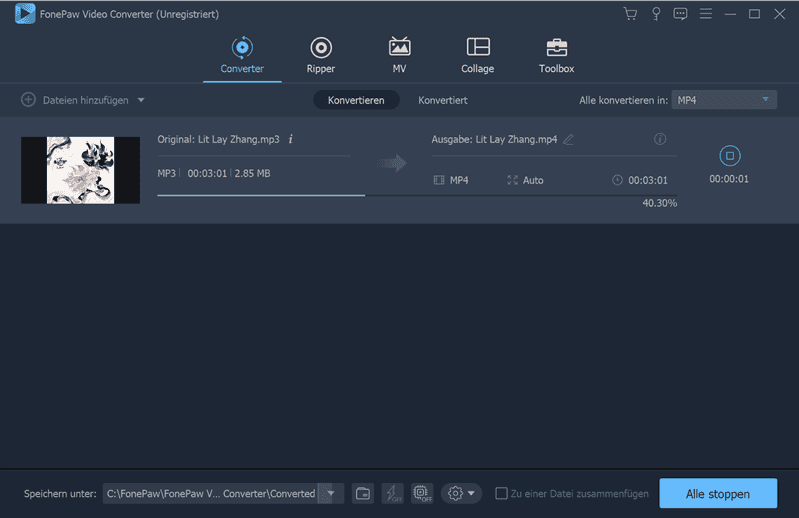Click the Lit Lay Zhang album thumbnail
Screen dimensions: 799x518
[81, 170]
